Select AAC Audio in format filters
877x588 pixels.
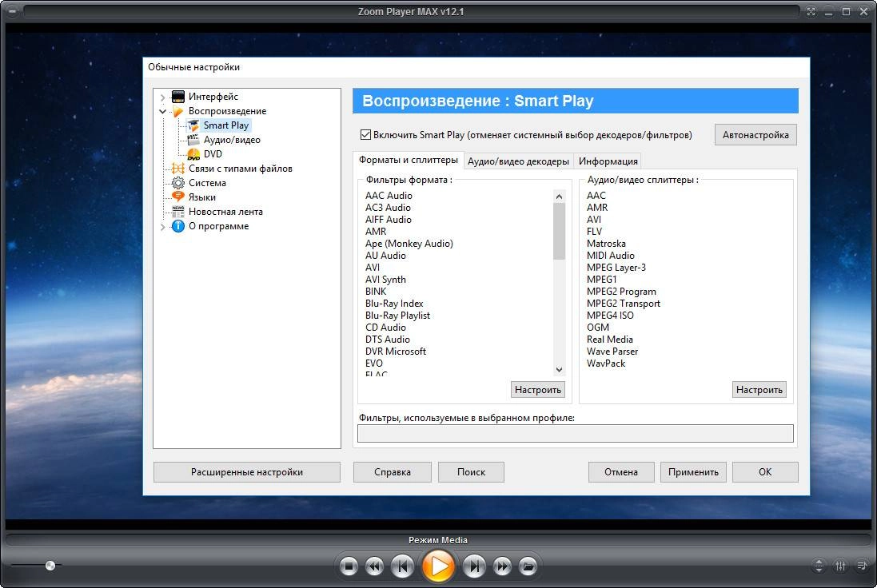tap(389, 196)
